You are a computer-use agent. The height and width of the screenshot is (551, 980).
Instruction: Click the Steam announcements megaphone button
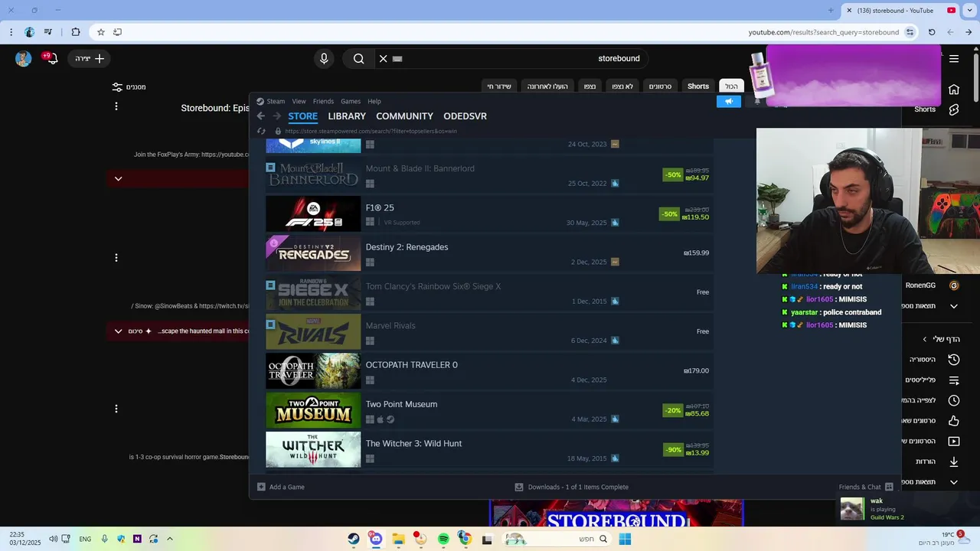point(729,102)
